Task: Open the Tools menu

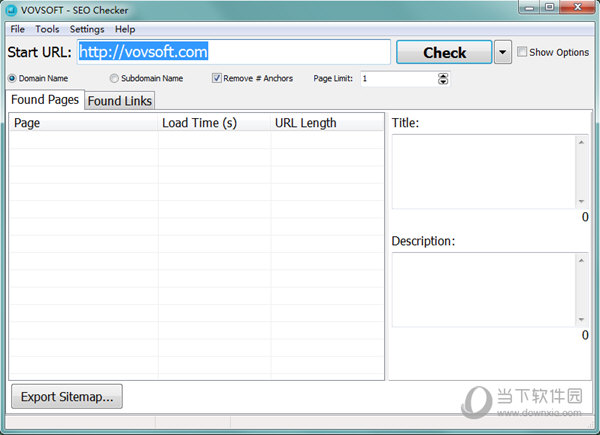Action: point(47,29)
